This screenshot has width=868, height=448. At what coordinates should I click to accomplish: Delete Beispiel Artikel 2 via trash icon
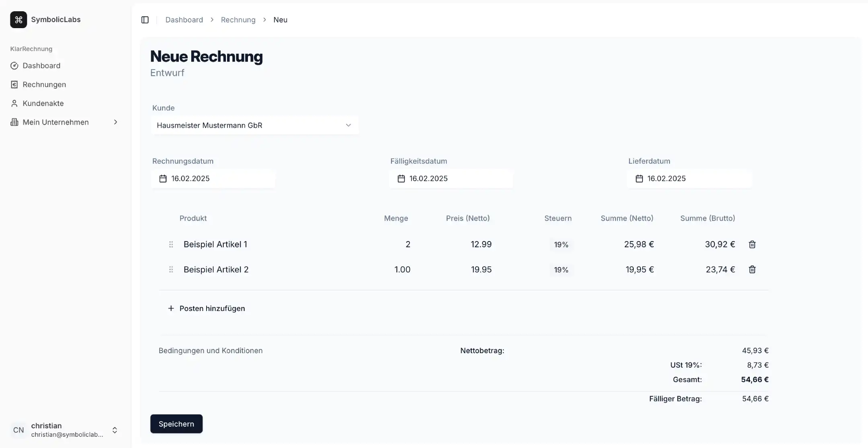(752, 269)
